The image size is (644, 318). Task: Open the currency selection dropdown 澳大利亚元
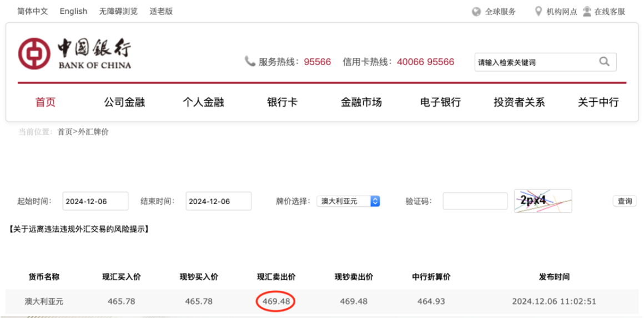348,201
